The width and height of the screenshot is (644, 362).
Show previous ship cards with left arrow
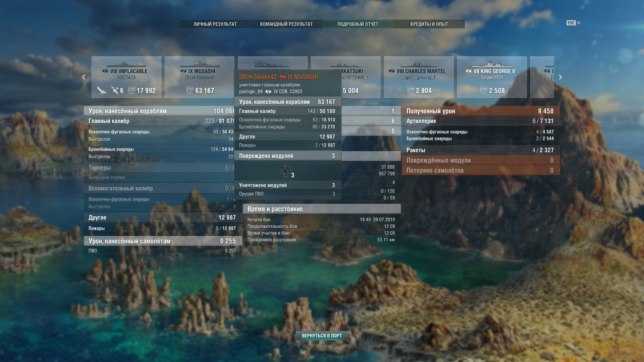click(84, 77)
